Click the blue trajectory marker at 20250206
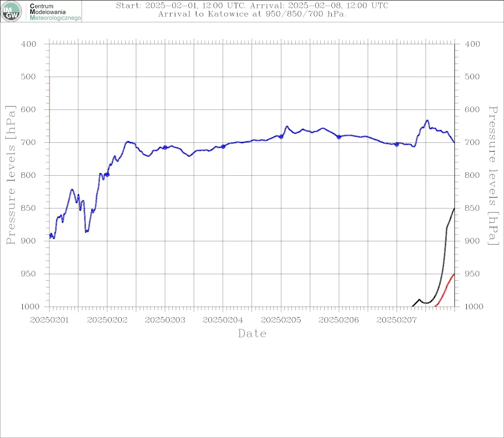The height and width of the screenshot is (438, 504). pyautogui.click(x=339, y=137)
